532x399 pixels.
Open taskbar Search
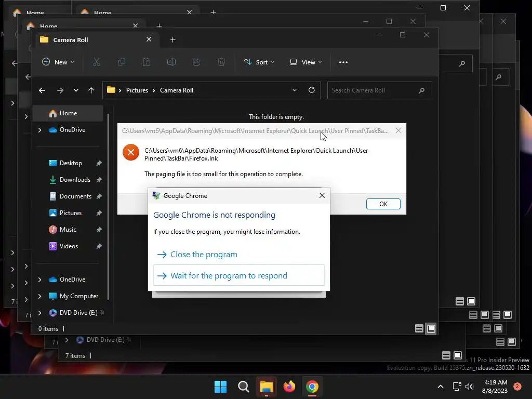pos(243,387)
